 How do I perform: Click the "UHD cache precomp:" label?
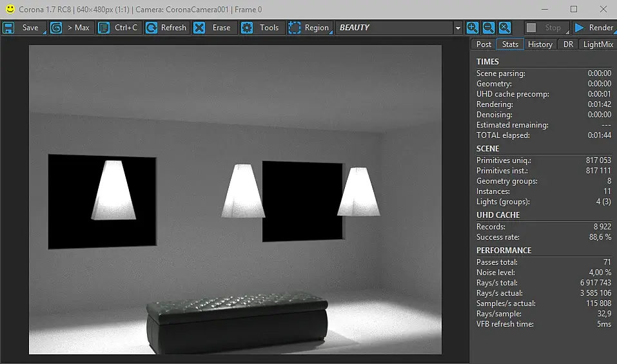(513, 94)
